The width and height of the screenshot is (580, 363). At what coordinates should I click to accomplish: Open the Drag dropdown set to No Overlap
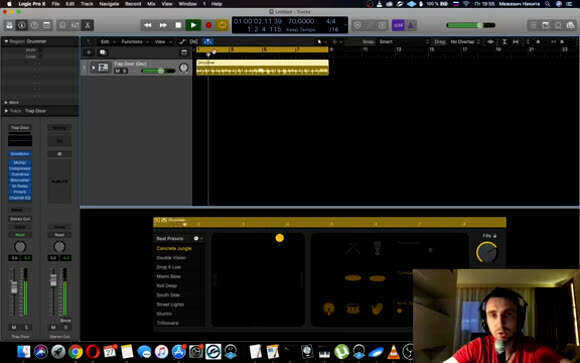[x=465, y=42]
